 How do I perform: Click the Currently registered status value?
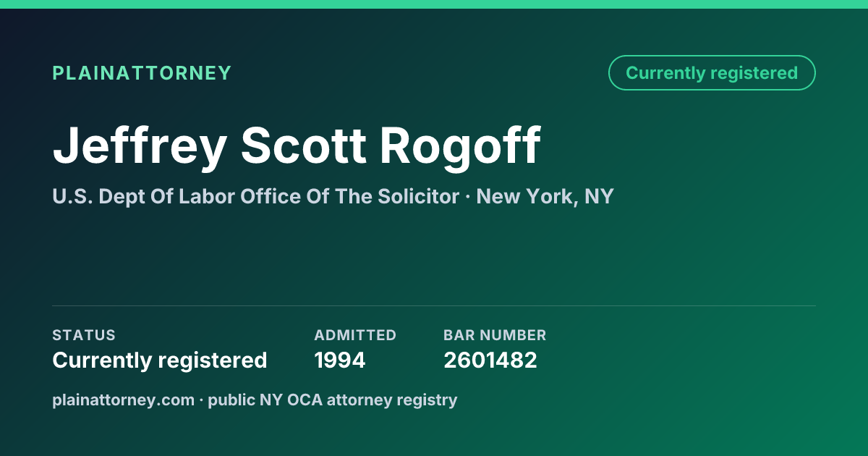click(160, 360)
